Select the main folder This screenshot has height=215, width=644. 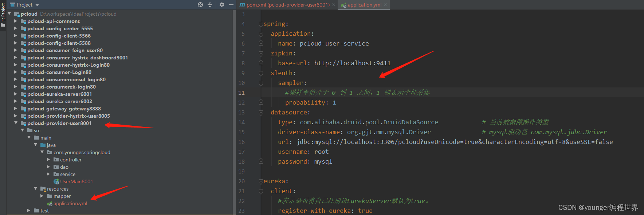coord(46,138)
